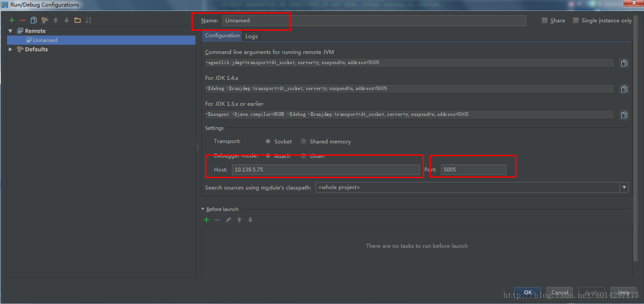644x304 pixels.
Task: Click the Cancel button
Action: [x=560, y=293]
